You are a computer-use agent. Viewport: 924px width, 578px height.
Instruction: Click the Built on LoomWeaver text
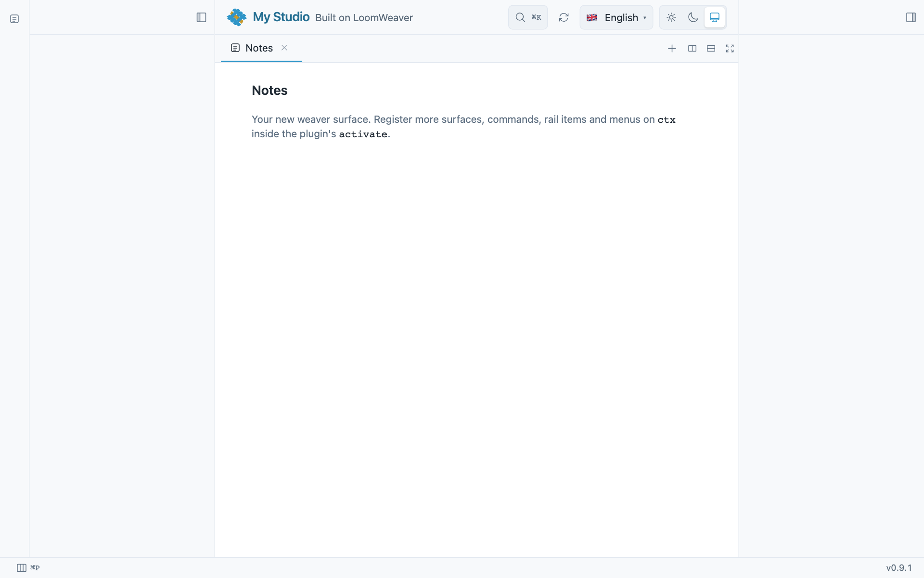coord(364,18)
